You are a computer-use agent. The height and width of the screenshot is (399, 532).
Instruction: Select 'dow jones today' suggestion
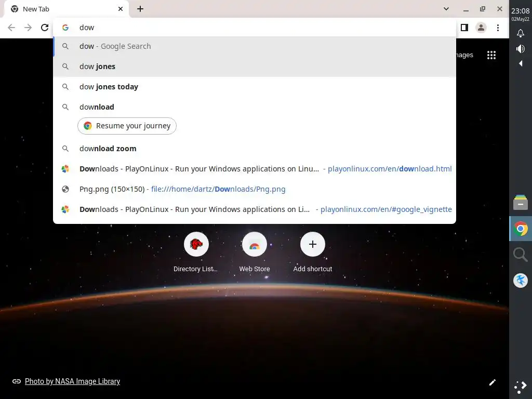255,87
